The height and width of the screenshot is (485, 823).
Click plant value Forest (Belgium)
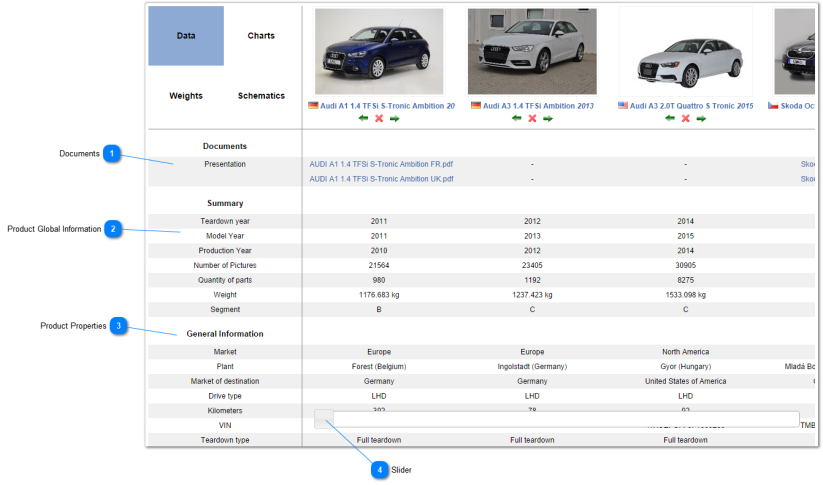point(379,367)
